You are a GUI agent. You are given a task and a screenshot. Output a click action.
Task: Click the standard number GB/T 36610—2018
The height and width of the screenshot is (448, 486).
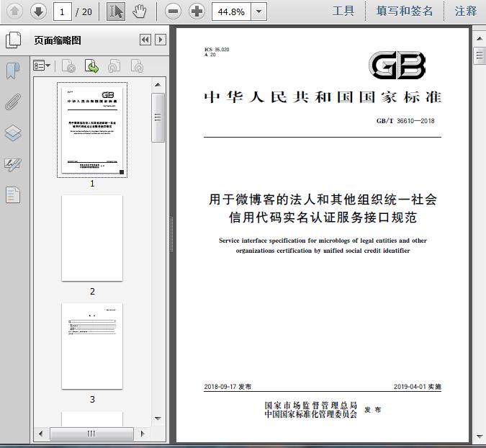[405, 121]
